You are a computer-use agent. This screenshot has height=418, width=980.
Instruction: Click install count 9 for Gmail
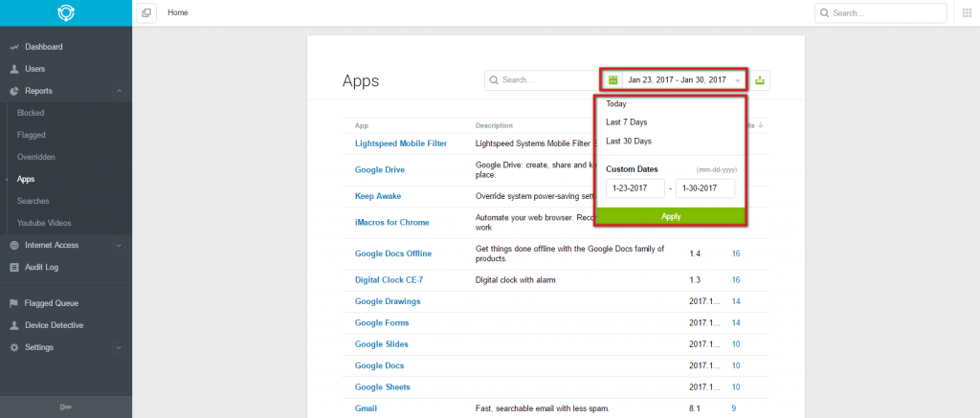pos(734,408)
